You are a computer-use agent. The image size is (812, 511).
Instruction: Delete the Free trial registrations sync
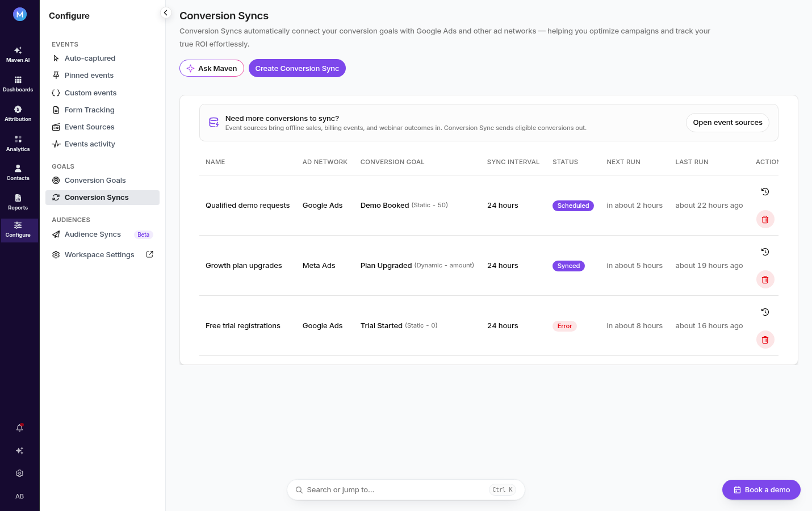point(765,340)
